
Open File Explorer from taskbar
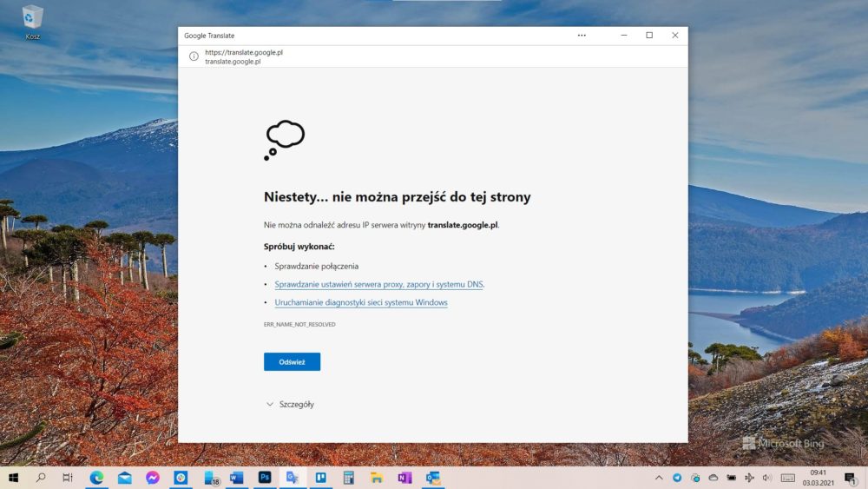377,478
